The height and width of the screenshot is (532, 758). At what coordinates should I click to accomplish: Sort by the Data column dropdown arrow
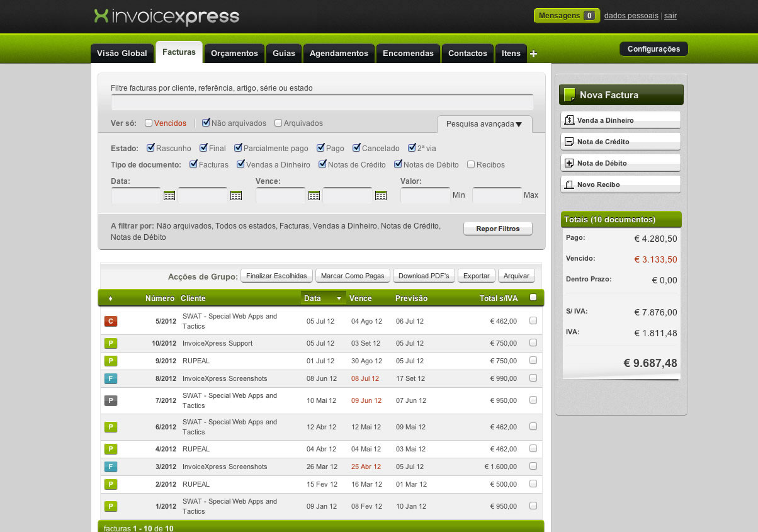click(x=339, y=298)
